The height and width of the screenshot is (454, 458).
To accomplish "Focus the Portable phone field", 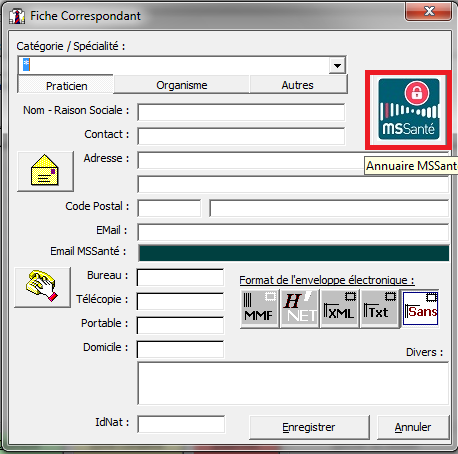I will (180, 326).
